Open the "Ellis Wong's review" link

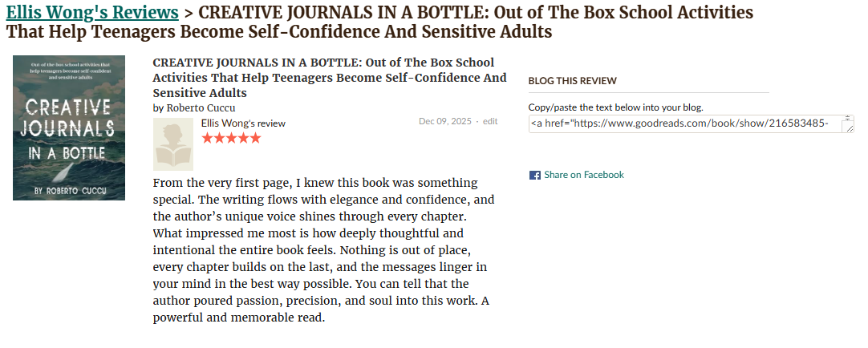[x=243, y=123]
